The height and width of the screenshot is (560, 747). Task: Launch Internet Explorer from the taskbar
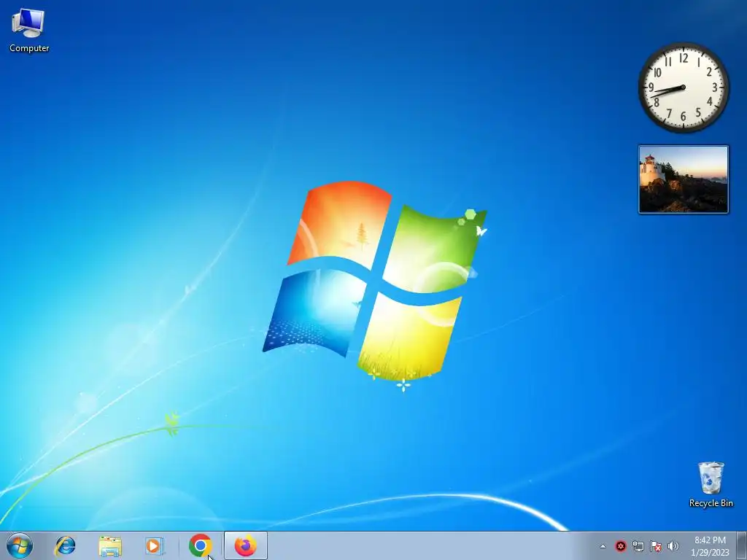click(x=65, y=545)
